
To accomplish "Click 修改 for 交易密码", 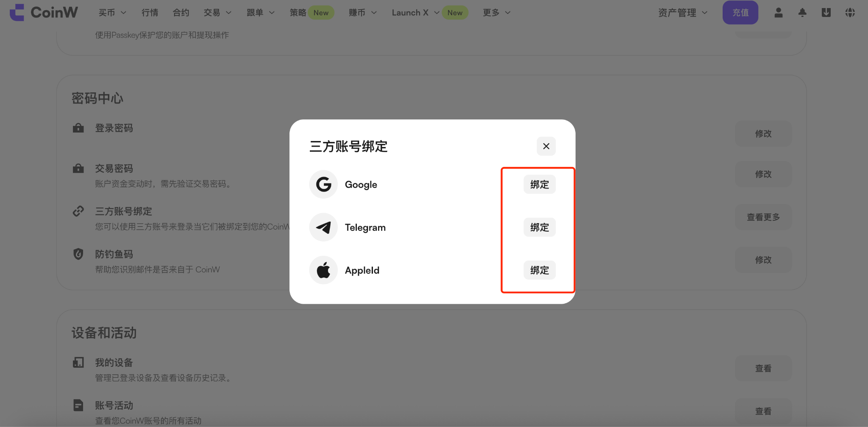I will [x=763, y=174].
